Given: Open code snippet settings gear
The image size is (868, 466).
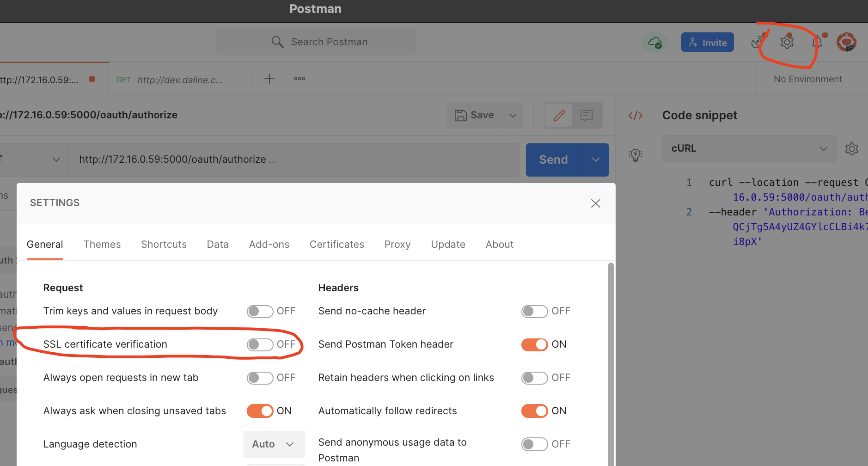Looking at the screenshot, I should (852, 149).
